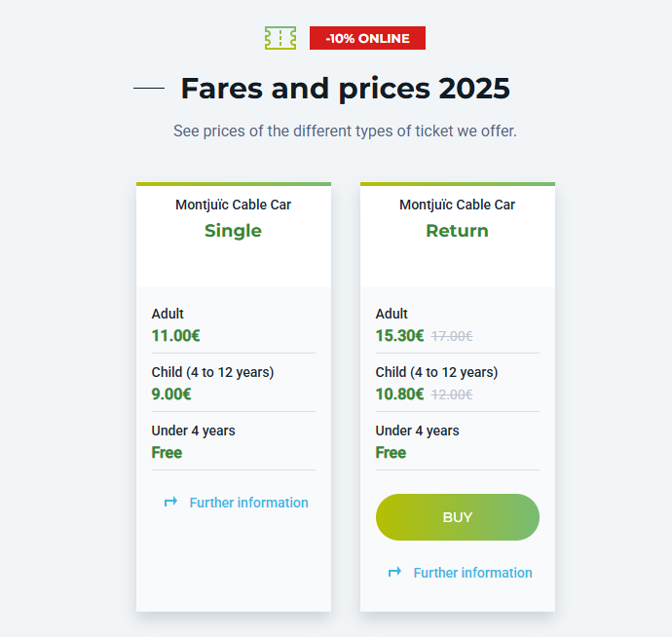Image resolution: width=672 pixels, height=637 pixels.
Task: Click the Return child price 10.80€
Action: pyautogui.click(x=399, y=393)
